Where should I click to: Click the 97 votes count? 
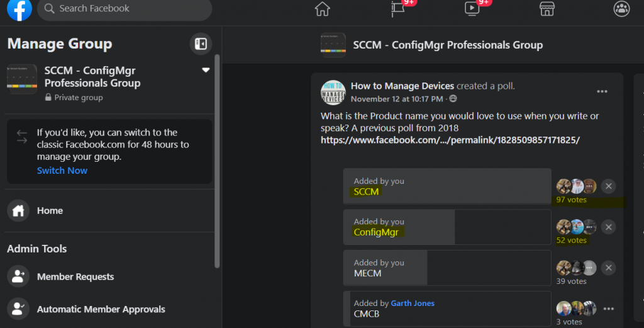coord(571,200)
